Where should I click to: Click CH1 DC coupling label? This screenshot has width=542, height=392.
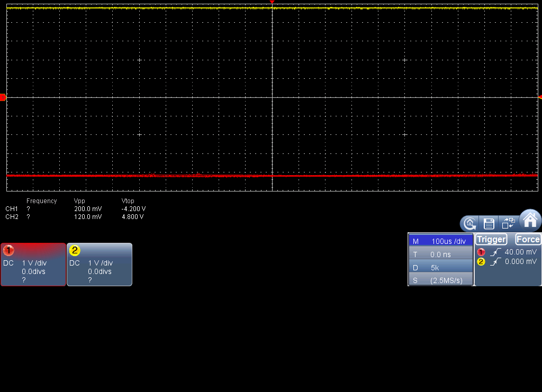pos(8,263)
